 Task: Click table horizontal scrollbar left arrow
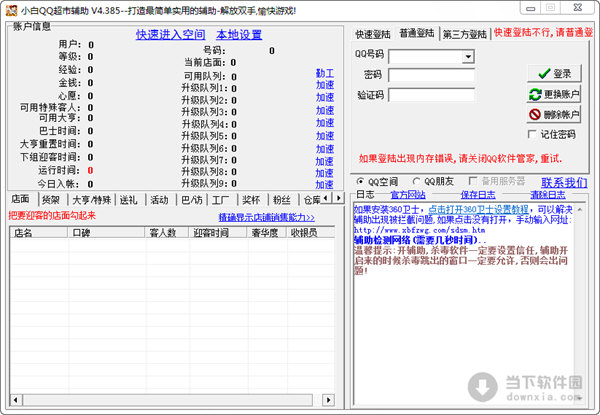[16, 400]
